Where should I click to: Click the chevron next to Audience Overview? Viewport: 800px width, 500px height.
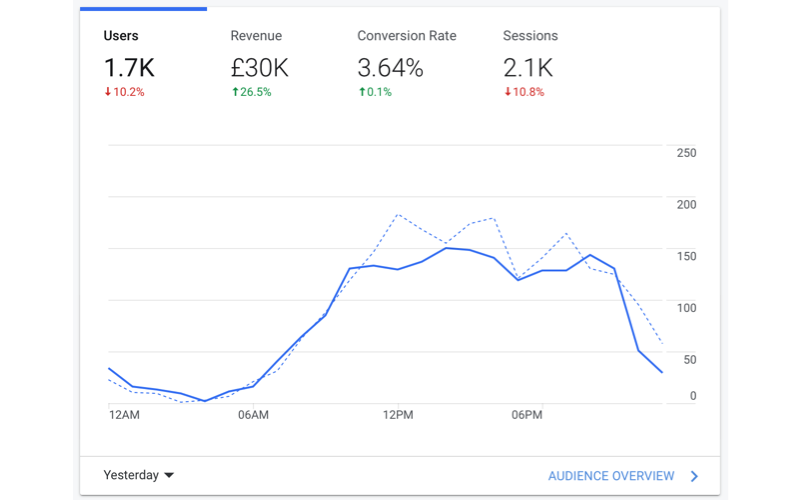[694, 477]
